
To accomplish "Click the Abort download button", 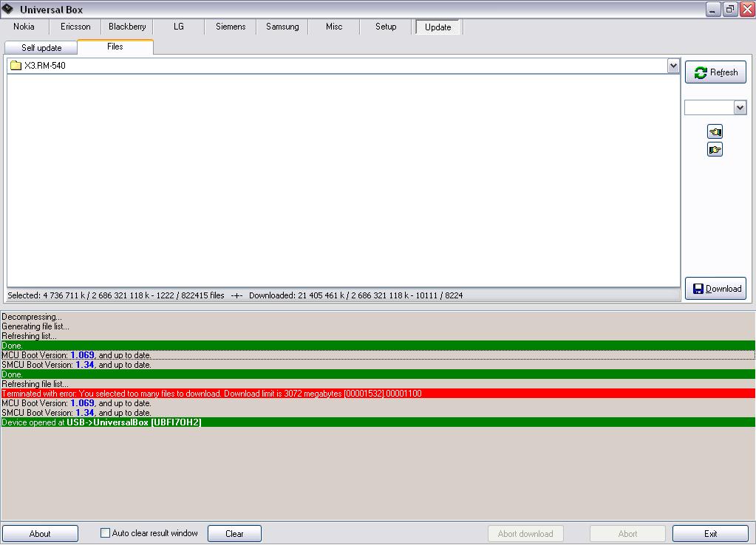I will (525, 533).
